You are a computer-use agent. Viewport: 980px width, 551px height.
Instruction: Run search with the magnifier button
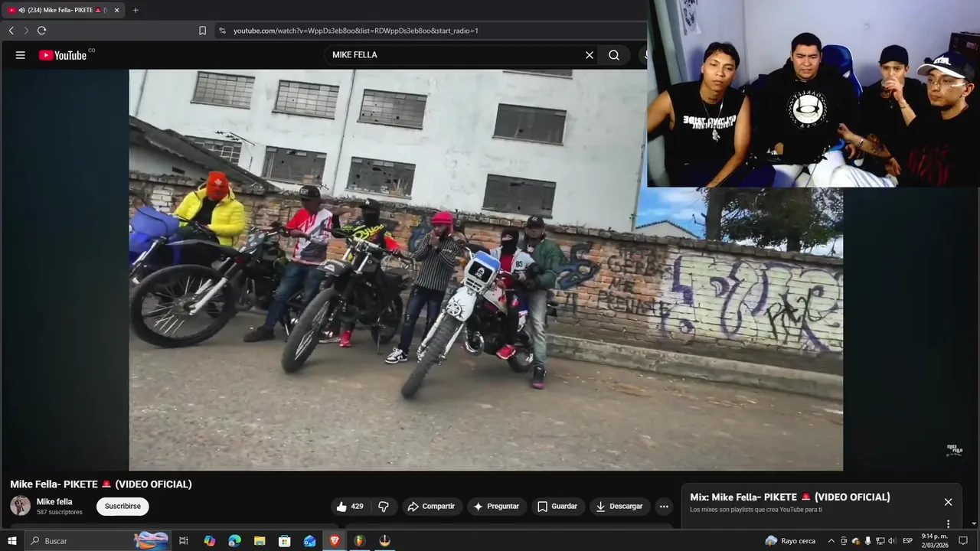[614, 55]
